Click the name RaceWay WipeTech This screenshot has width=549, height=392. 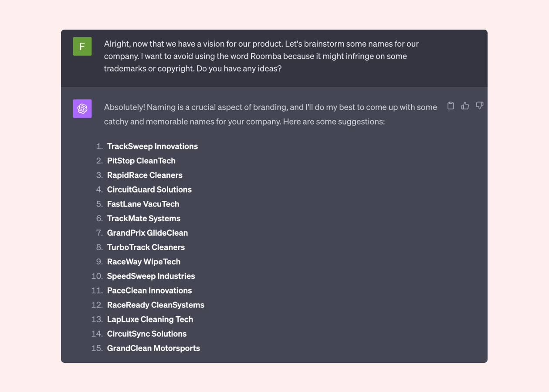[144, 261]
